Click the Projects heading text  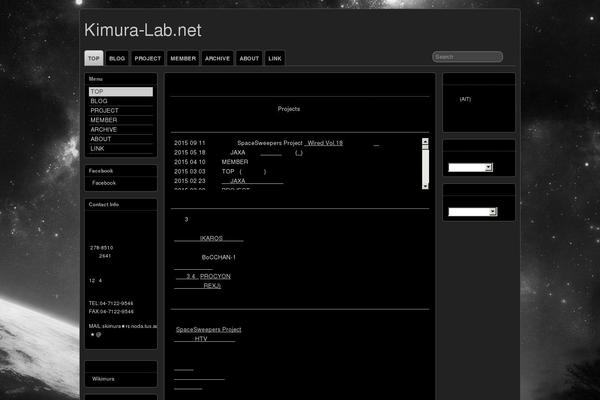[289, 109]
